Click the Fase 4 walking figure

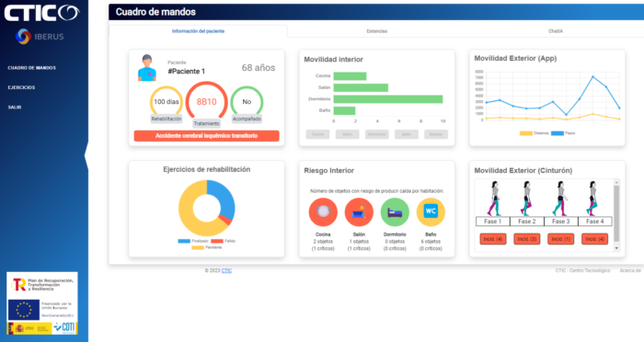592,199
